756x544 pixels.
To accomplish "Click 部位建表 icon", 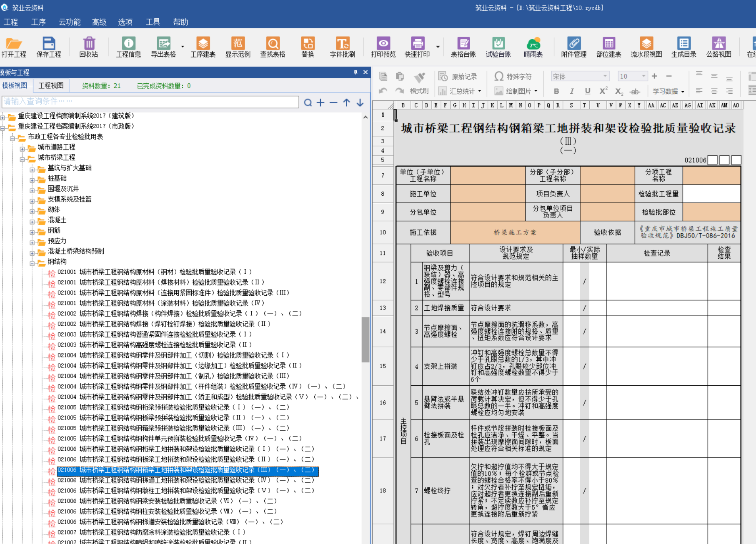I will (609, 47).
